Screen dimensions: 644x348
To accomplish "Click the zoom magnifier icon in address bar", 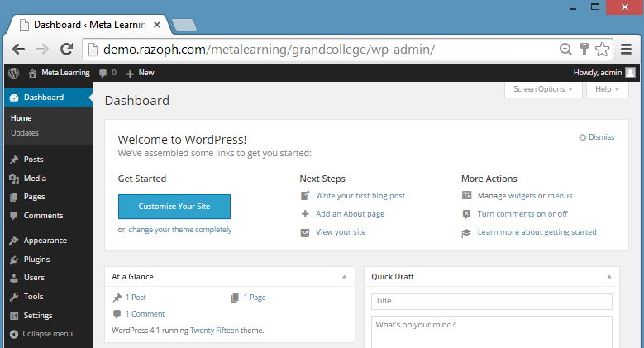I will (x=565, y=50).
